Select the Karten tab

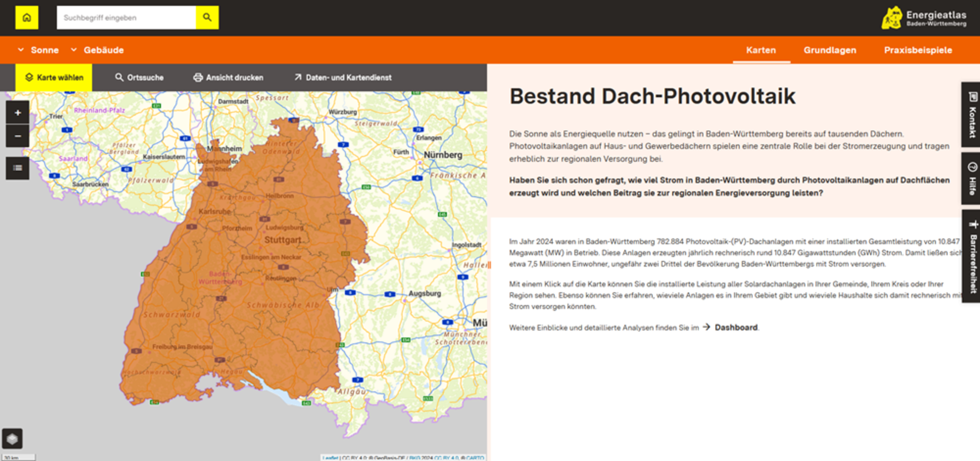(x=761, y=50)
